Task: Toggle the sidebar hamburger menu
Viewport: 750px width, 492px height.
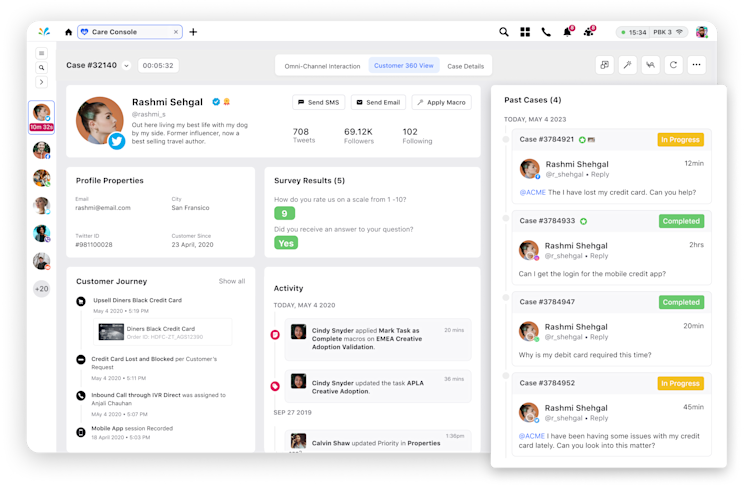Action: (x=42, y=53)
